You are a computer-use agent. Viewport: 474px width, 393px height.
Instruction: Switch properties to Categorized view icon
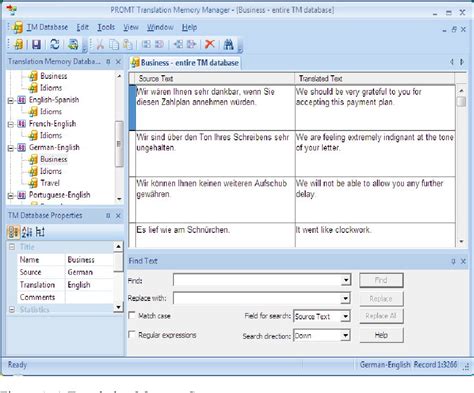click(x=14, y=232)
